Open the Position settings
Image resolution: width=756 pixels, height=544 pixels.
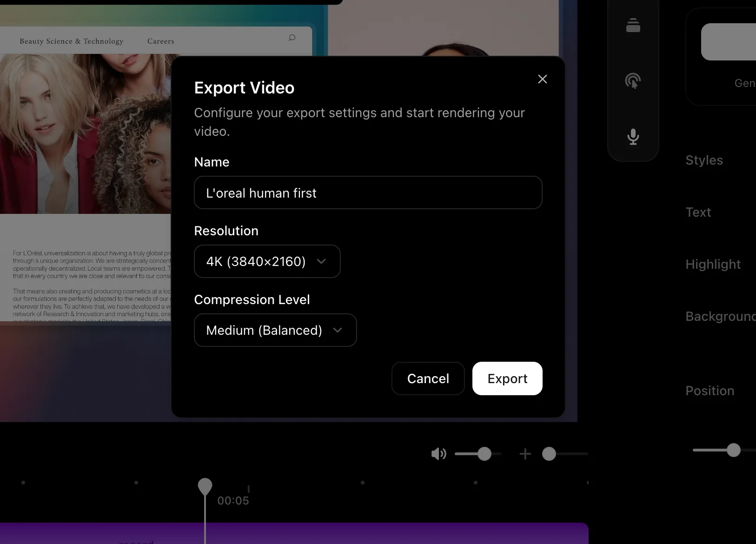pos(710,391)
